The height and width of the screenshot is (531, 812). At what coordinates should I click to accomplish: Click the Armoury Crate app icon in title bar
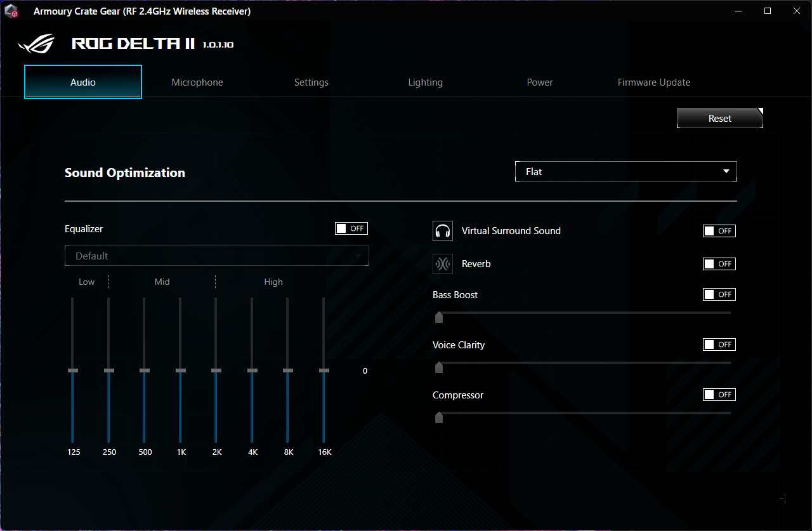(x=11, y=11)
